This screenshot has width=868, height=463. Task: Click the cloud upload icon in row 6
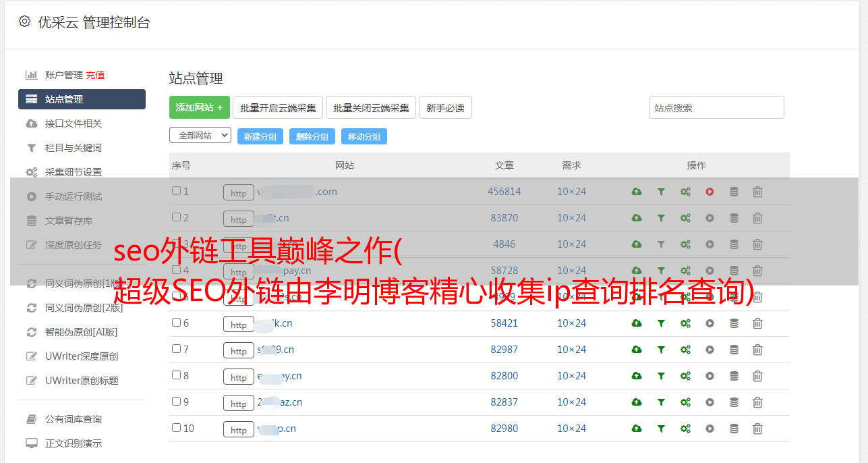(x=637, y=323)
